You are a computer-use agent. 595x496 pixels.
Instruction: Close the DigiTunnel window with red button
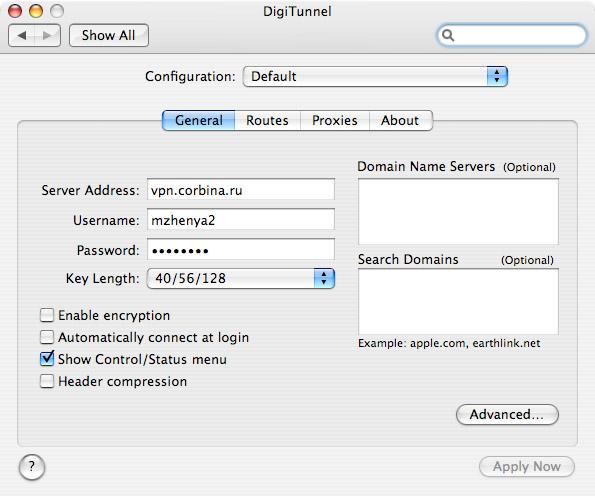coord(15,11)
